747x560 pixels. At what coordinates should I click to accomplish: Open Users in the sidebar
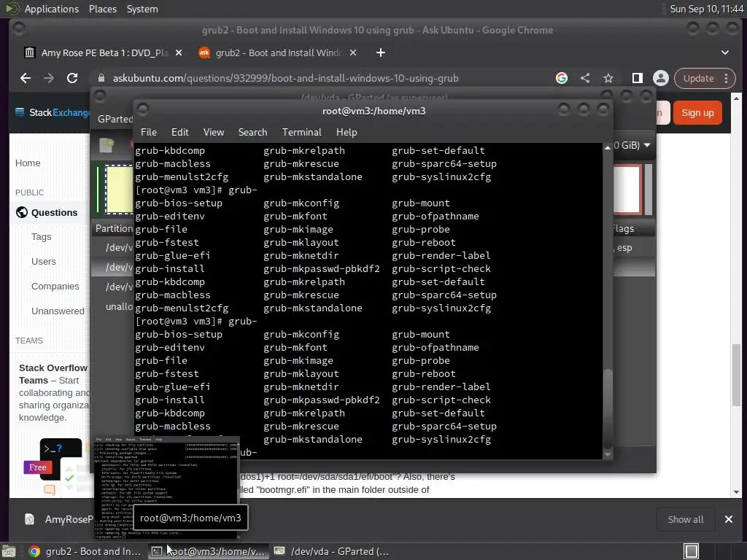click(43, 262)
